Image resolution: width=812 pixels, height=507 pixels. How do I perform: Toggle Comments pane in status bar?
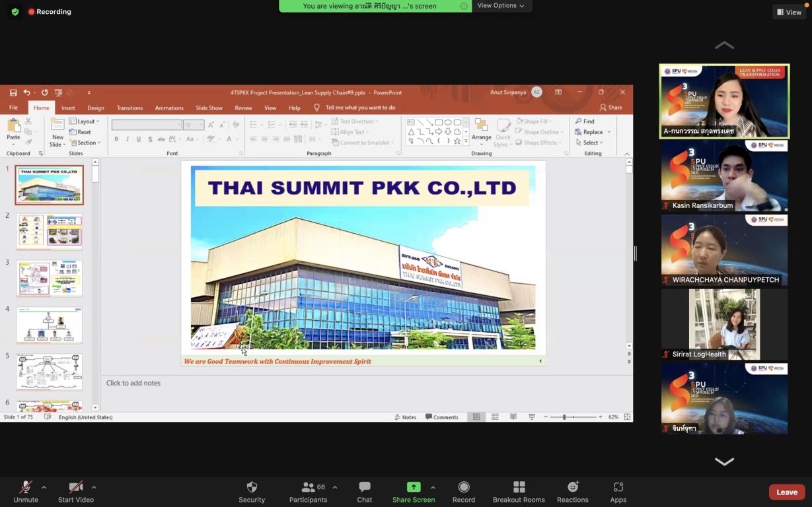[442, 417]
